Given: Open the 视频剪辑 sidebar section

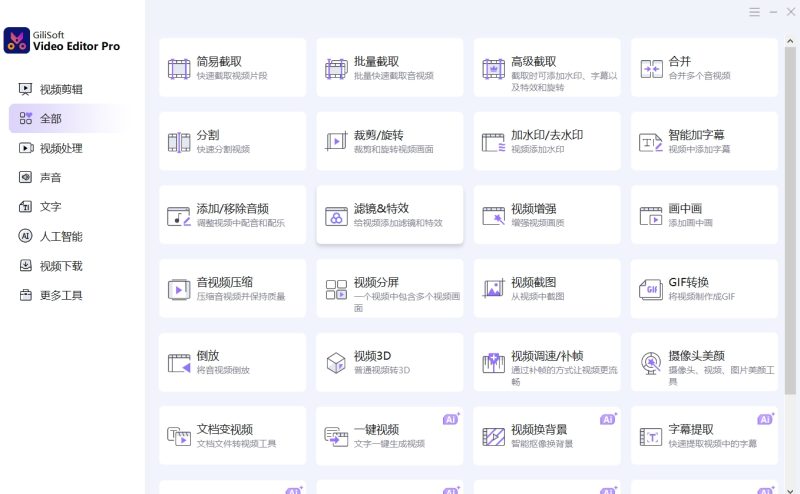Looking at the screenshot, I should tap(51, 89).
